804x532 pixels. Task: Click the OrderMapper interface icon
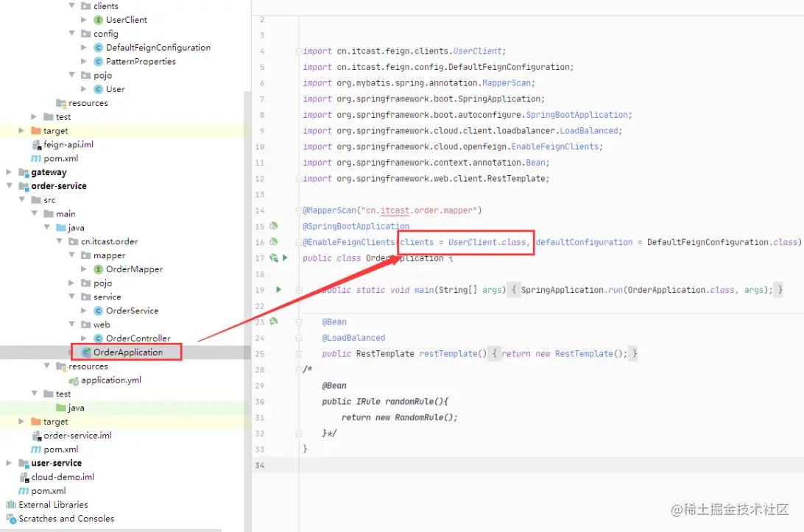pos(99,269)
